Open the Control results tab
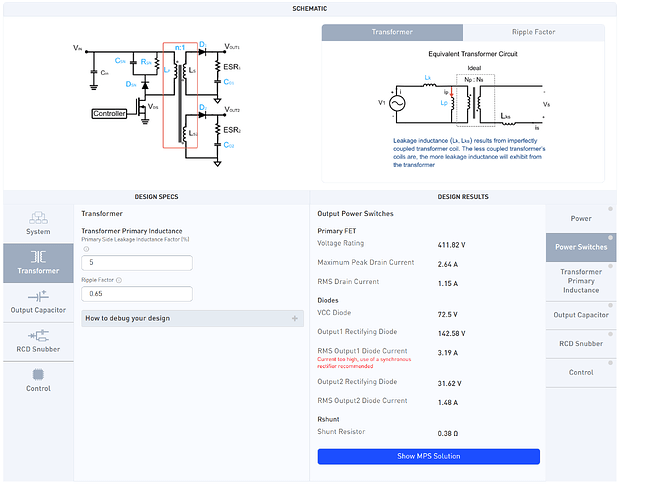This screenshot has width=671, height=500. pyautogui.click(x=581, y=372)
